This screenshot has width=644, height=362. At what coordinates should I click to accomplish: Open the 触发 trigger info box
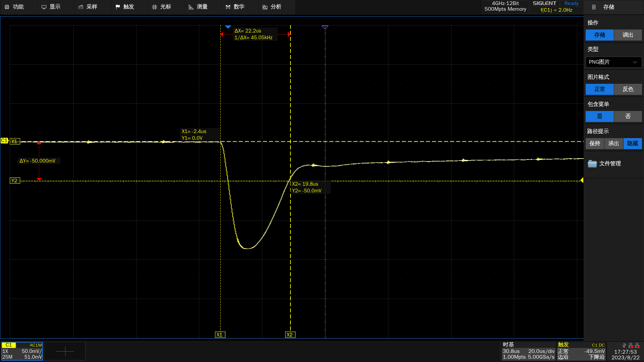point(581,351)
